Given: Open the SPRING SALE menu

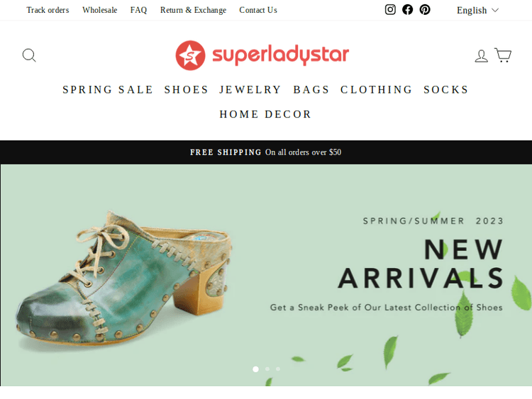Looking at the screenshot, I should coord(108,89).
